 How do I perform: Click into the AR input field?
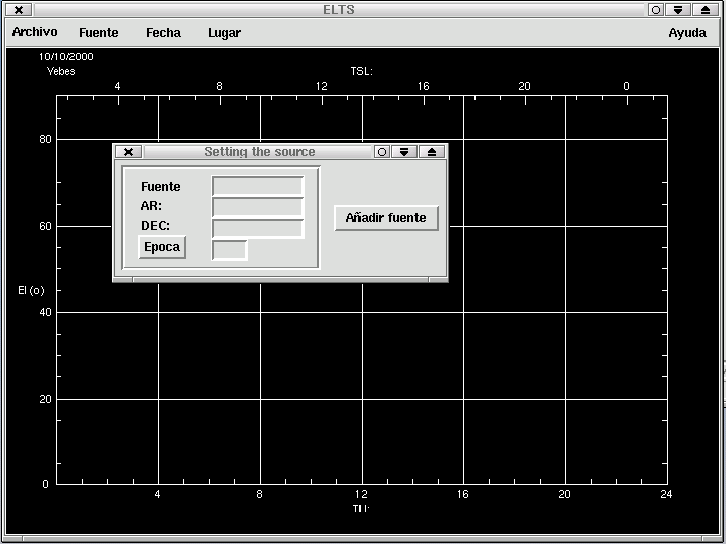(x=258, y=207)
